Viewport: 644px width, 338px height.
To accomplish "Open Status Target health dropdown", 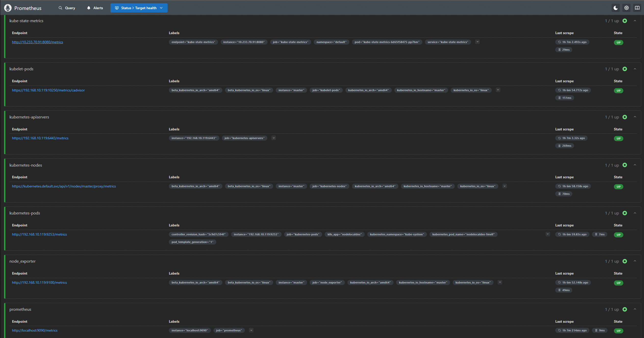I will 139,8.
